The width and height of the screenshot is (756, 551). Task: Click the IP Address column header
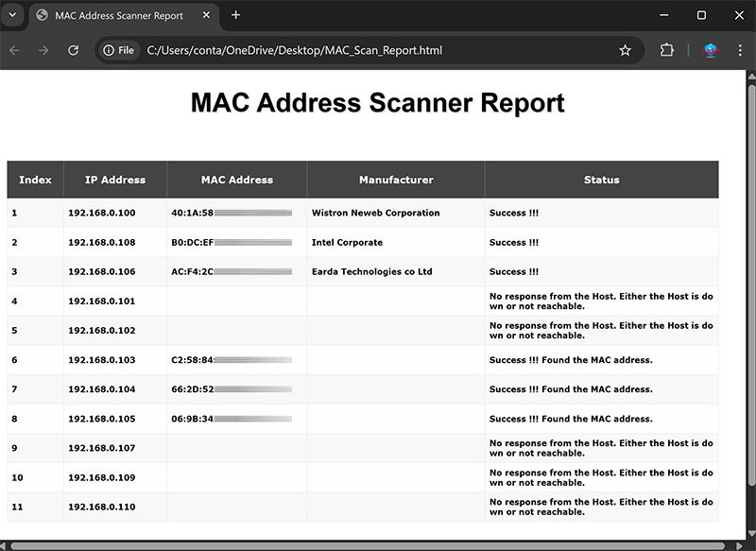[x=115, y=180]
